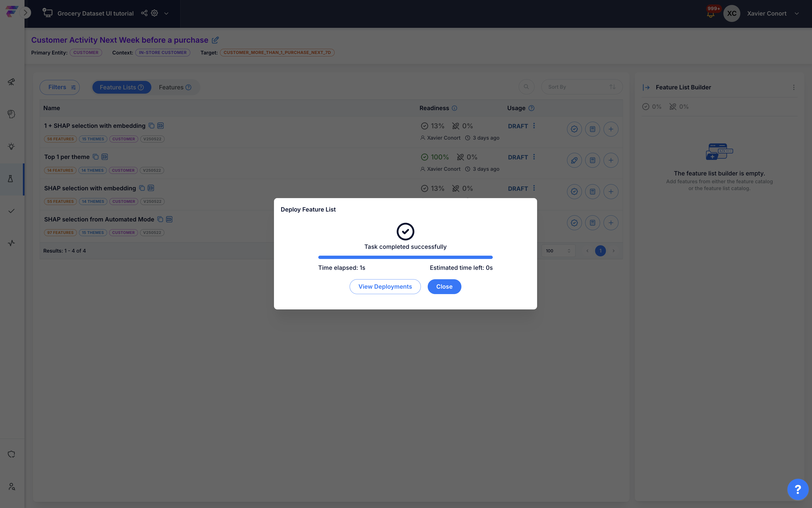Expand the catalog dropdown chevron in the top bar
Screen dimensions: 812x508
coord(166,13)
